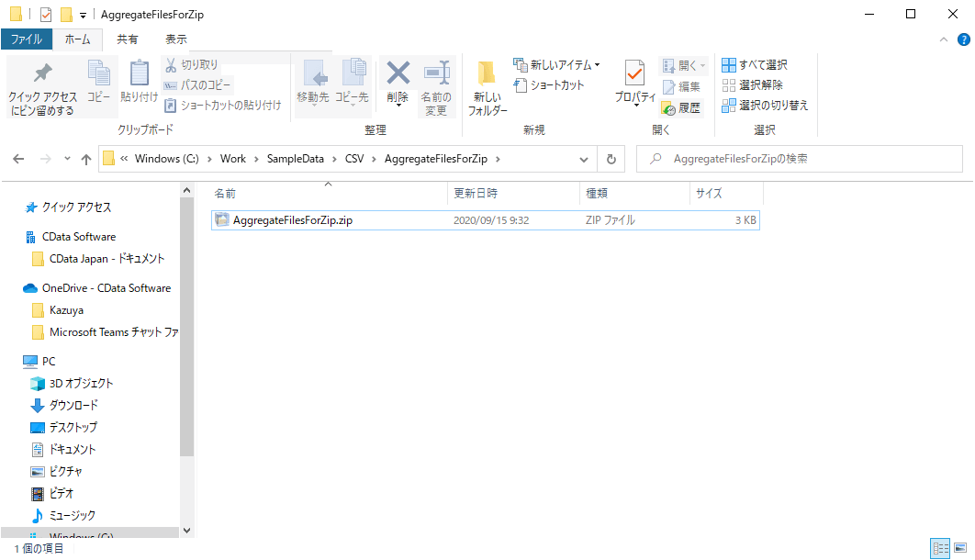Click AggregateFilesForZip breadcrumb in address bar
975x560 pixels.
pyautogui.click(x=436, y=159)
